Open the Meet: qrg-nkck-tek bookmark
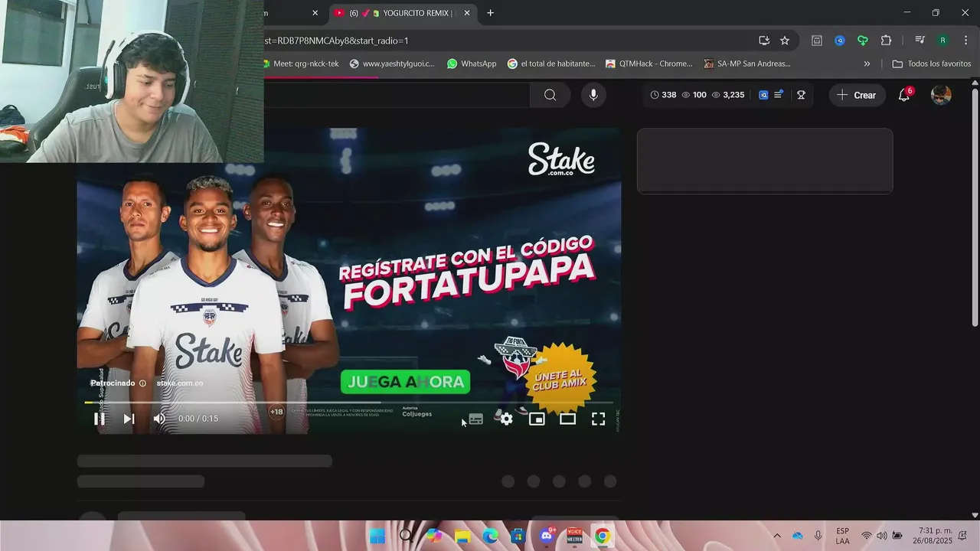Viewport: 980px width, 551px height. [x=302, y=64]
